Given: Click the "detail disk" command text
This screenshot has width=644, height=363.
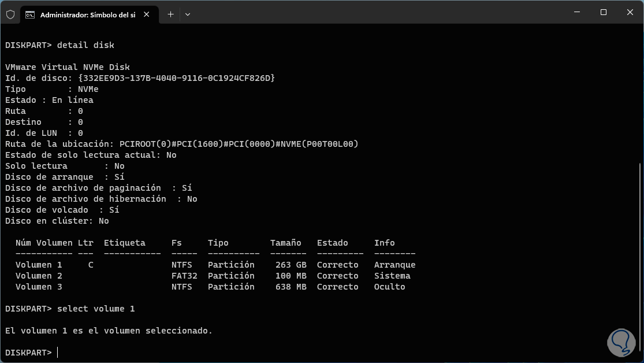Looking at the screenshot, I should pyautogui.click(x=85, y=45).
